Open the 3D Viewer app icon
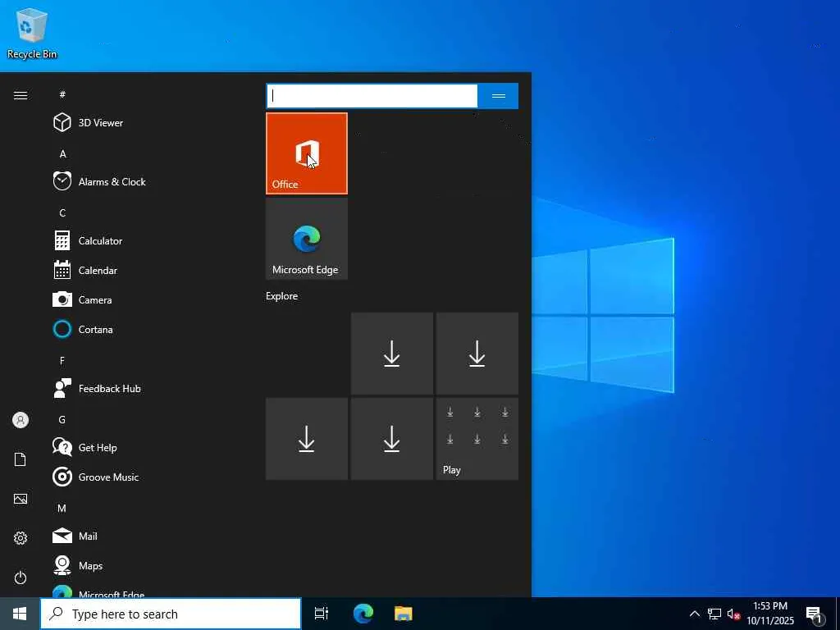Viewport: 840px width, 630px height. (62, 123)
